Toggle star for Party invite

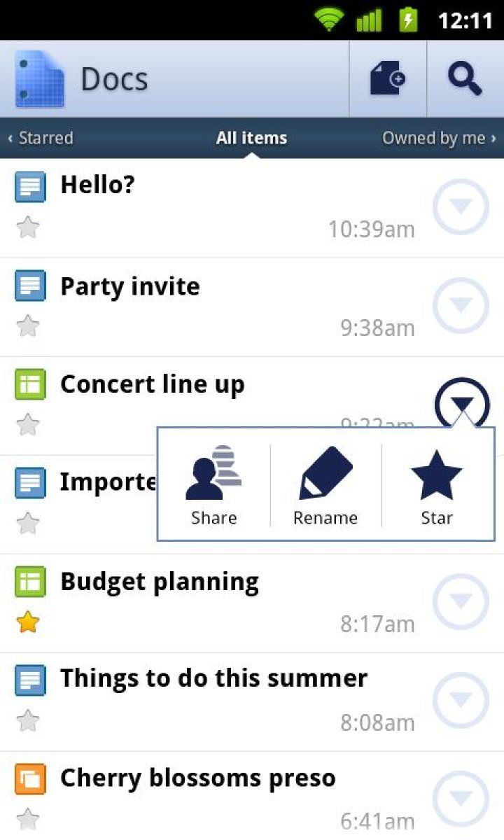click(x=27, y=325)
